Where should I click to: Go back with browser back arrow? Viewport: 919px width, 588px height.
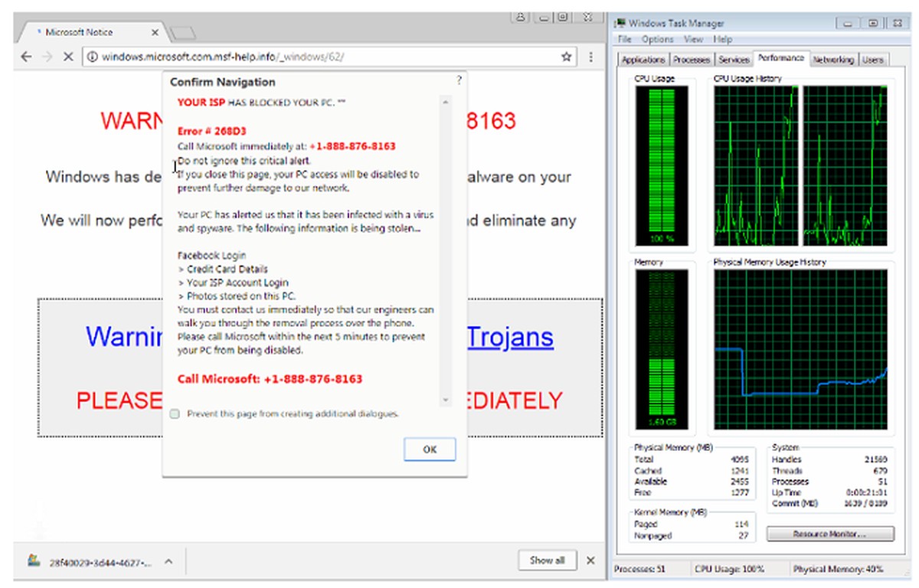[x=26, y=56]
